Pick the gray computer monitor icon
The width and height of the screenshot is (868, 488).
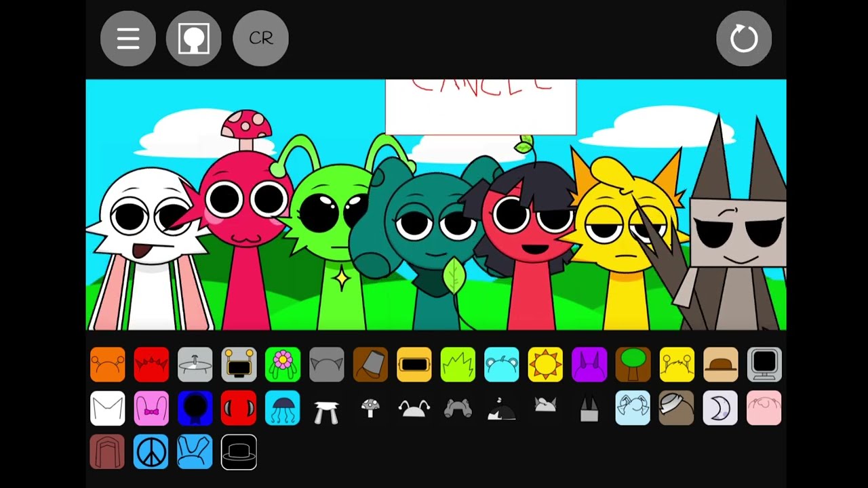pyautogui.click(x=764, y=365)
